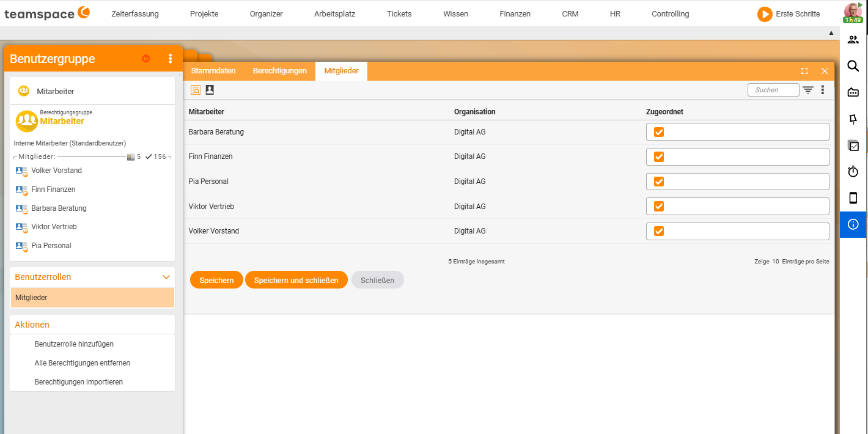This screenshot has width=868, height=434.
Task: Click the Speichern button
Action: pyautogui.click(x=216, y=280)
